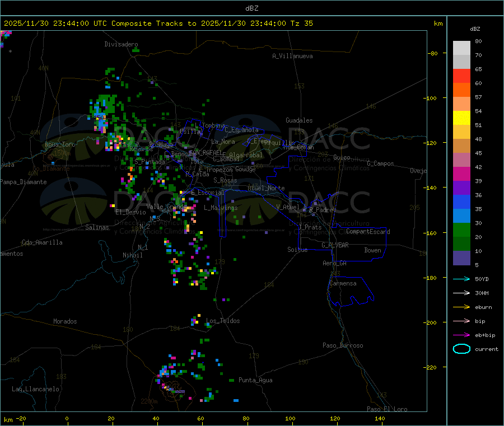The height and width of the screenshot is (426, 504).
Task: Click the Laq.Llancanelo label
Action: pos(35,389)
